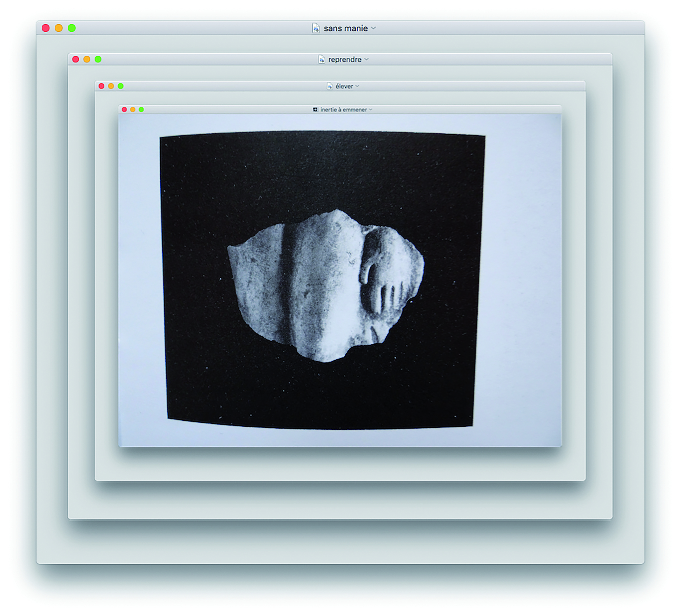Open the title dropdown chevron of "élever"
The width and height of the screenshot is (681, 616).
[357, 86]
